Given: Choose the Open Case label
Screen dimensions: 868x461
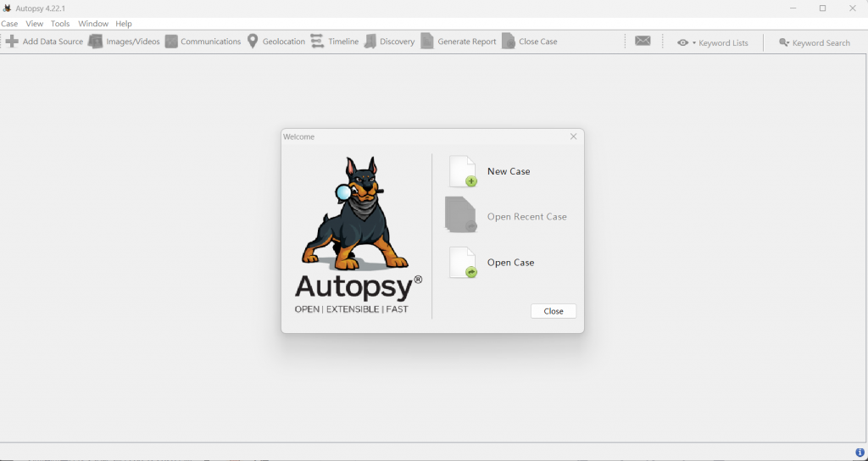Looking at the screenshot, I should pos(511,263).
